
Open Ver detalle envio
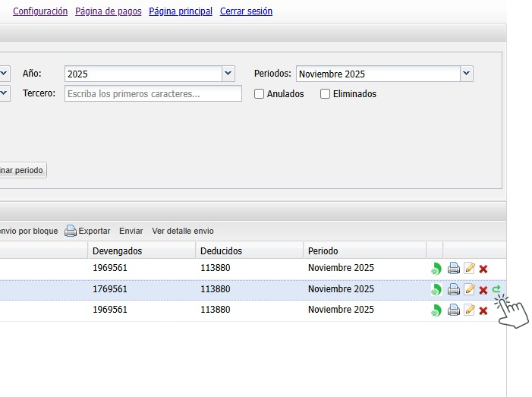tap(183, 231)
